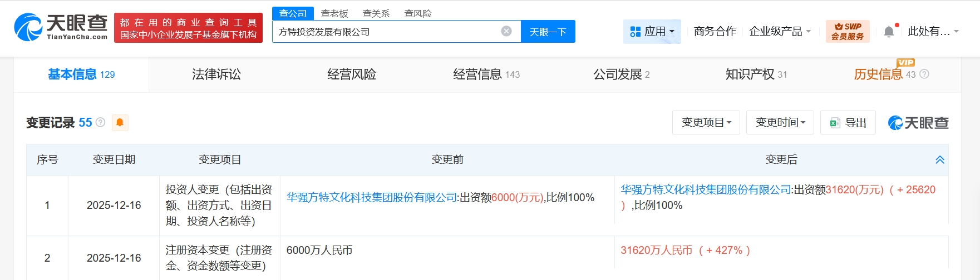The height and width of the screenshot is (280, 980).
Task: Click the orange change-record alert bell
Action: click(x=120, y=122)
